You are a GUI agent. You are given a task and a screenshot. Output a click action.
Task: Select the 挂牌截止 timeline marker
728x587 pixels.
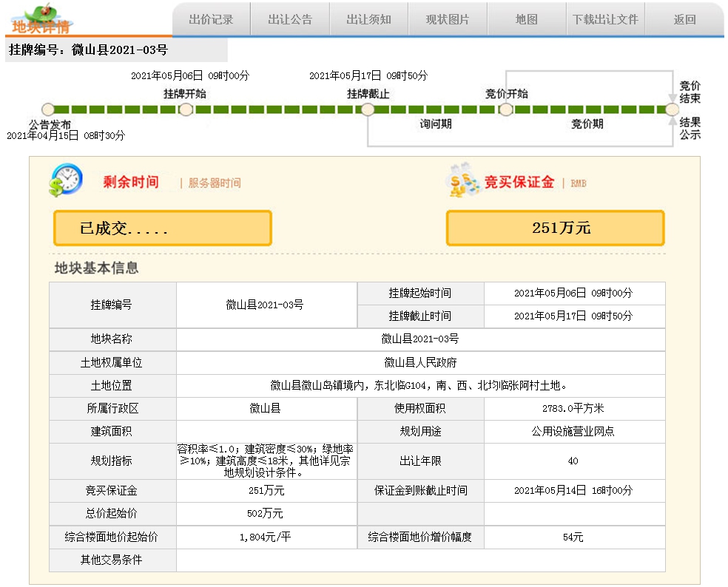368,109
